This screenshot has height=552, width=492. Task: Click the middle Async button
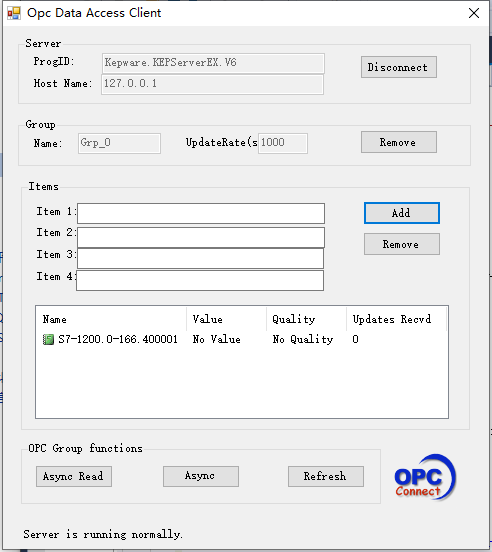201,477
